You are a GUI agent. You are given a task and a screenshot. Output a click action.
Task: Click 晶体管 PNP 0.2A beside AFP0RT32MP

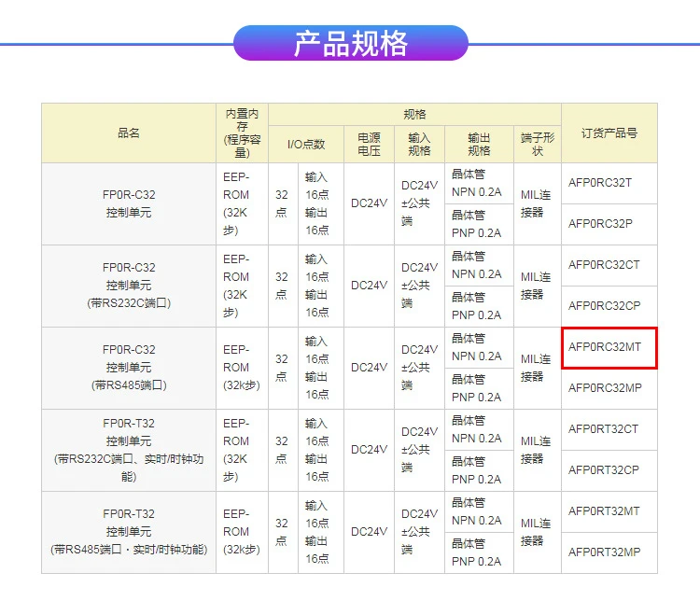[x=477, y=553]
